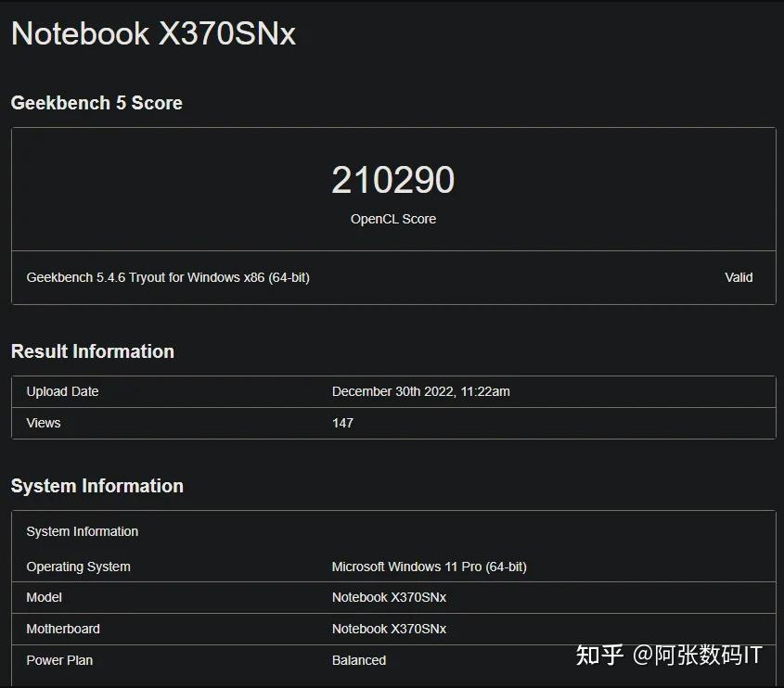The image size is (784, 688).
Task: Select the Power Plan row
Action: (59, 660)
